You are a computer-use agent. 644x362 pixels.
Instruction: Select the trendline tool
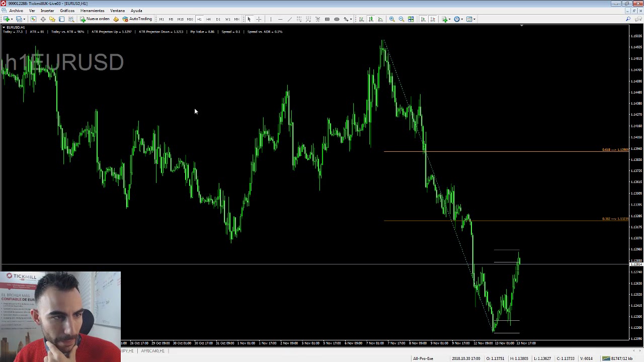click(290, 19)
